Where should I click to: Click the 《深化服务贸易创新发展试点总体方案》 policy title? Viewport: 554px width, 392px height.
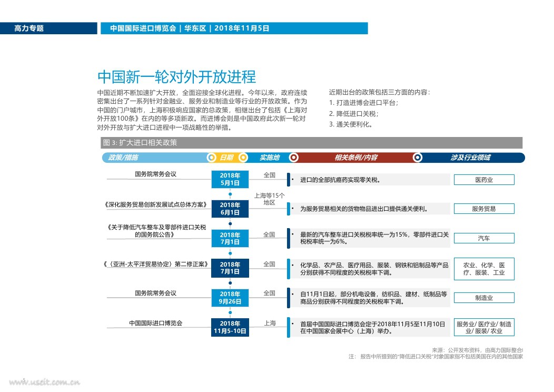coord(155,204)
